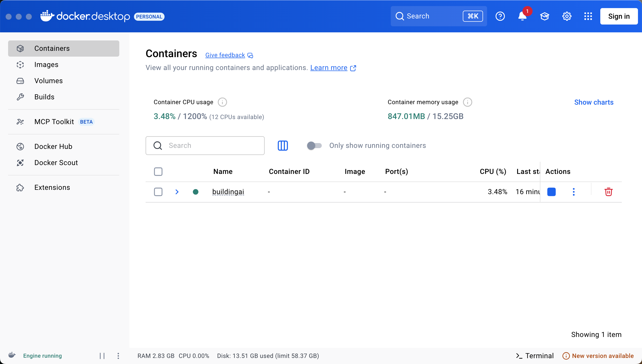Open Volumes in sidebar
This screenshot has width=642, height=364.
(x=64, y=81)
